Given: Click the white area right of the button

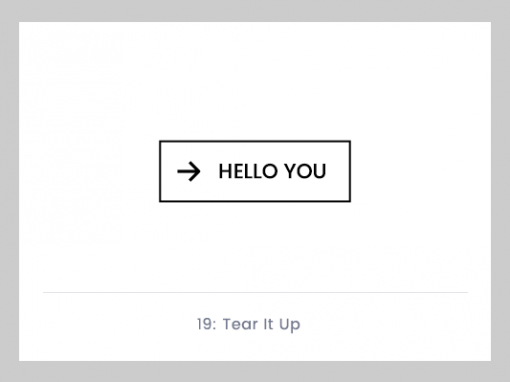Looking at the screenshot, I should [421, 171].
